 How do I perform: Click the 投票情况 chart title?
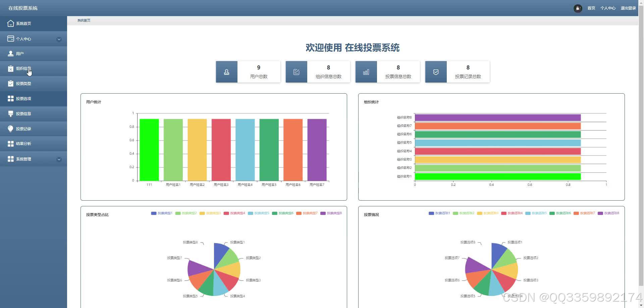[371, 215]
